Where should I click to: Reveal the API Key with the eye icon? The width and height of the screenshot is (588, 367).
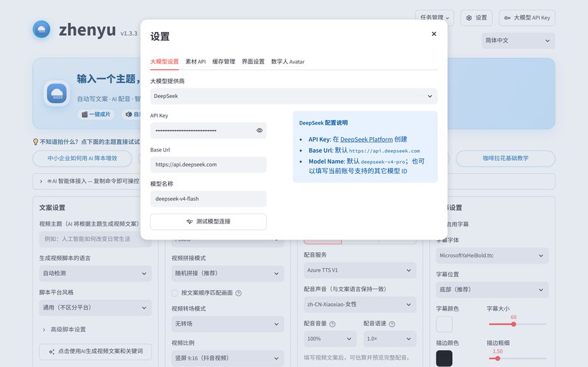coord(259,131)
